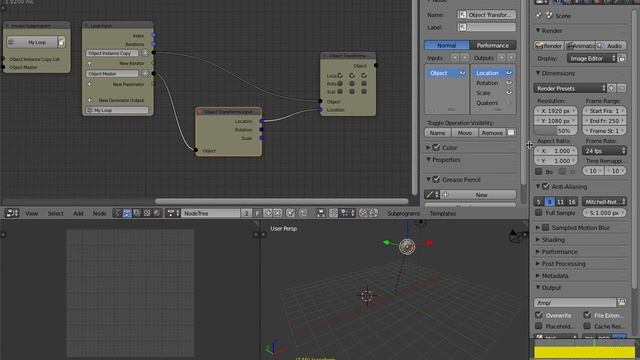Viewport: 640px width, 360px height.
Task: Click the resolution 50% percentage slider
Action: click(556, 131)
